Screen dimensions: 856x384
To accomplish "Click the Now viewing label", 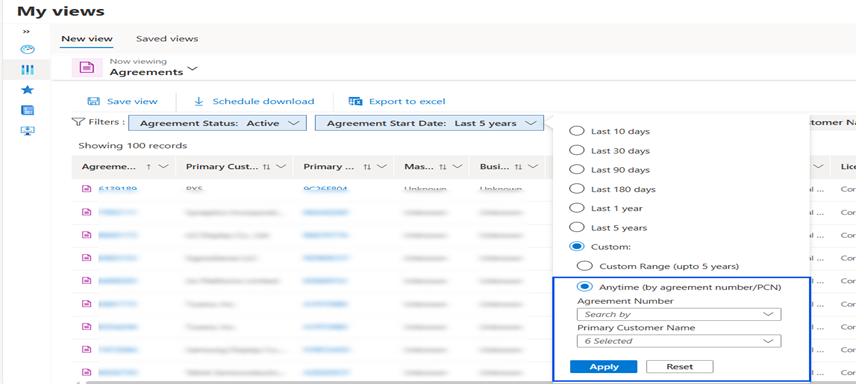I will point(138,61).
